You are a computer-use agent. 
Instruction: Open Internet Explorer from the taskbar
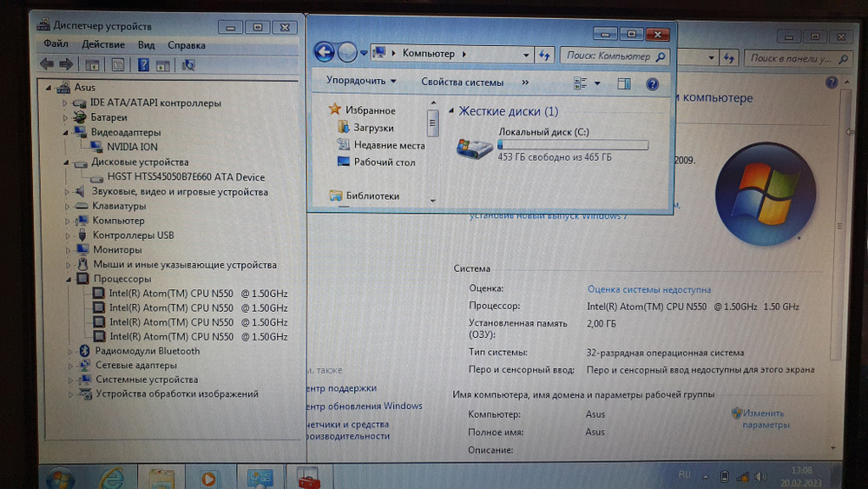point(112,477)
